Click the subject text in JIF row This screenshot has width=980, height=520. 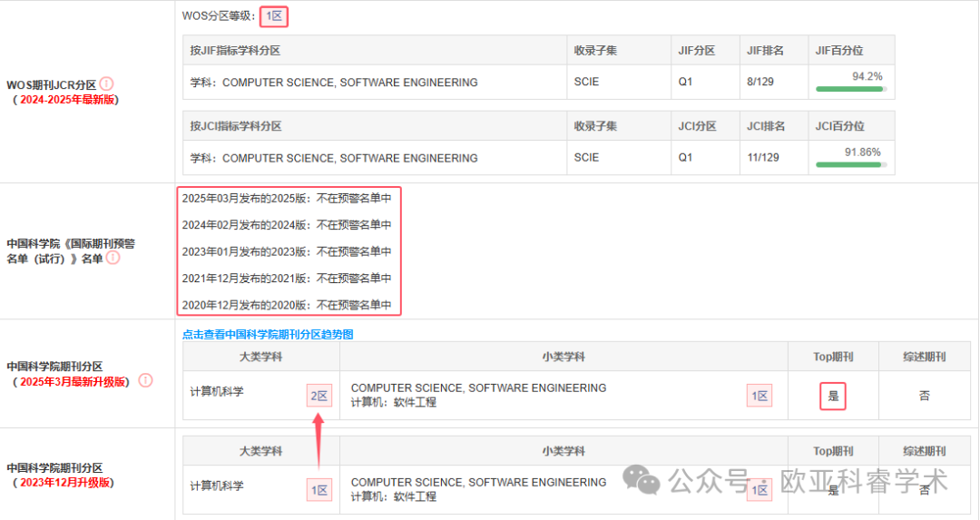pyautogui.click(x=334, y=83)
